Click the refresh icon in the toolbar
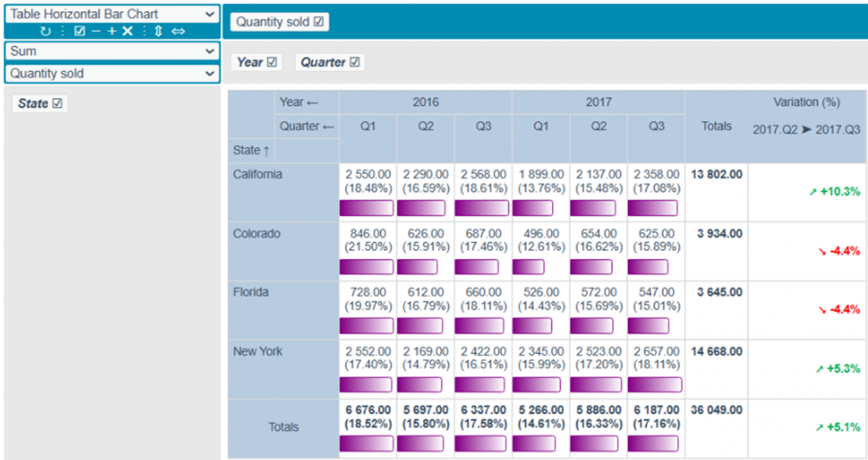 point(45,31)
